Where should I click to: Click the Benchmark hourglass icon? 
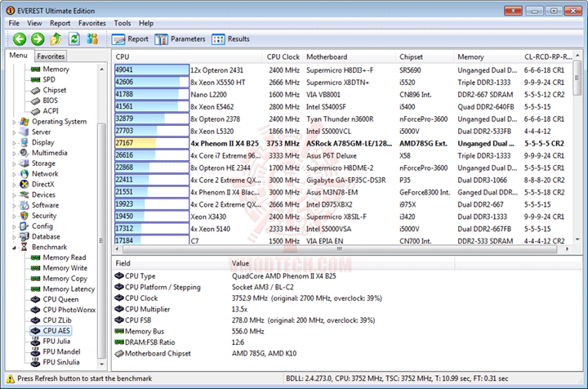click(24, 247)
